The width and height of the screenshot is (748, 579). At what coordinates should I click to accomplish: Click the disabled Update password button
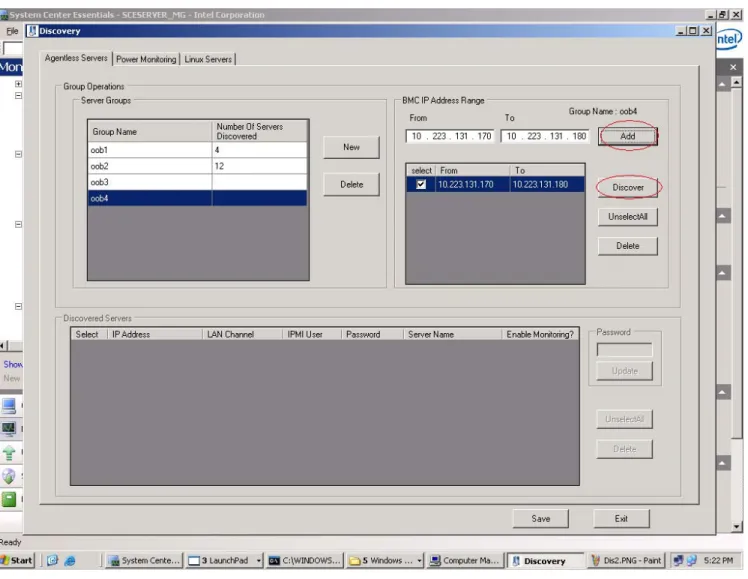[624, 371]
